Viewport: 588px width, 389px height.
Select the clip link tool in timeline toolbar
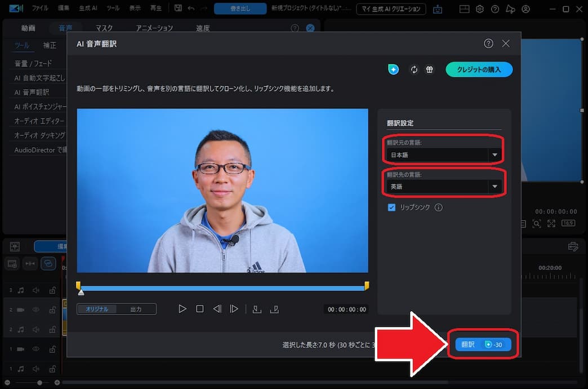(49, 264)
